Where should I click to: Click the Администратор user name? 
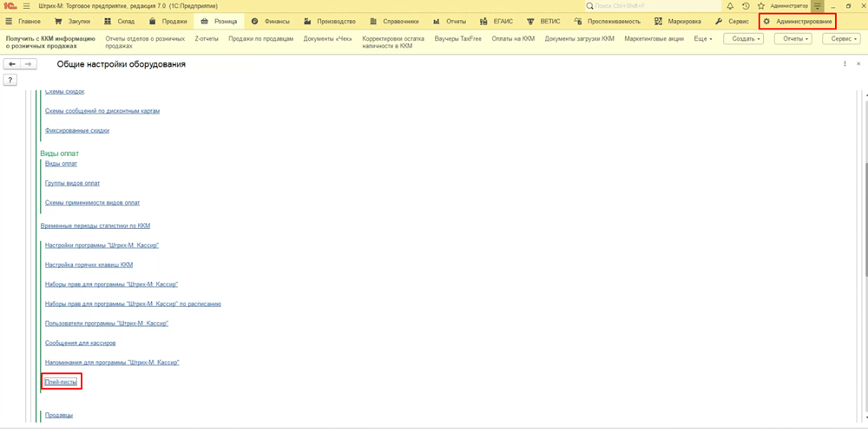pyautogui.click(x=789, y=5)
